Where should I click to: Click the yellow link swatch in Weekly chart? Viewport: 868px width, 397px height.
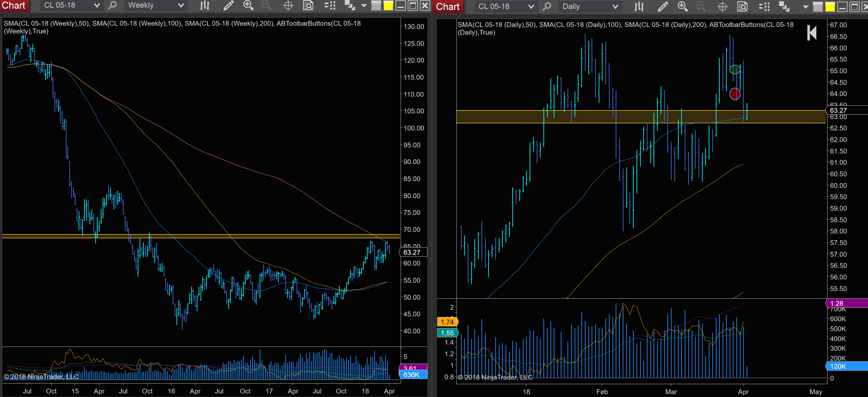tap(388, 6)
